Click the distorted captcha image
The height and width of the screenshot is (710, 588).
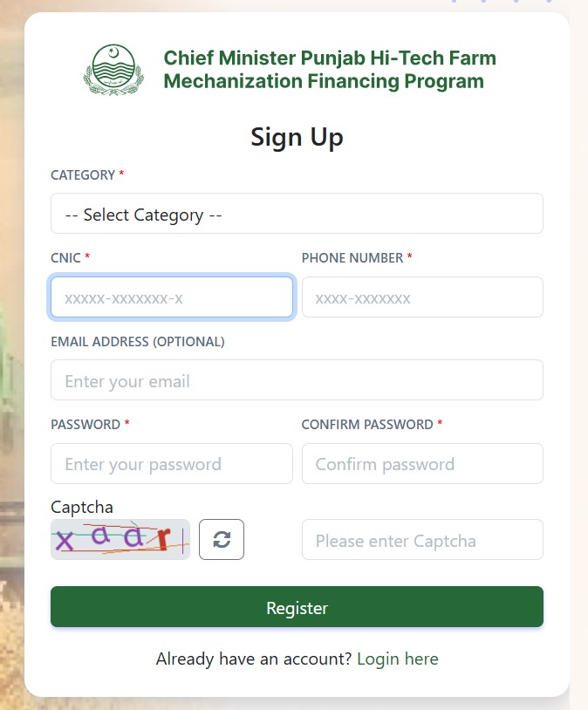120,539
